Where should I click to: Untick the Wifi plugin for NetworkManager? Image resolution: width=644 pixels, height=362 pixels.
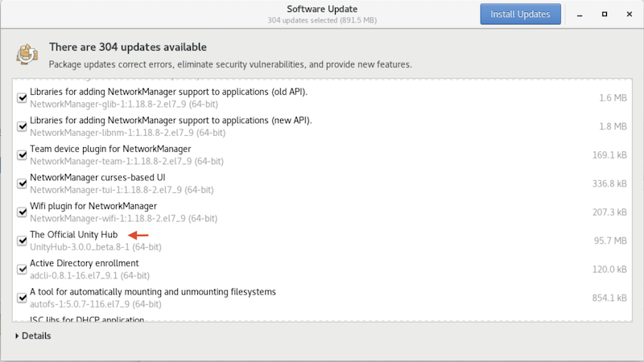tap(22, 212)
